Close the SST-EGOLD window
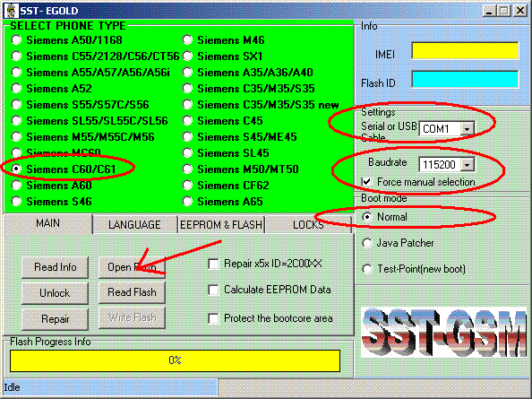Screen dimensions: 532x399 [520, 11]
